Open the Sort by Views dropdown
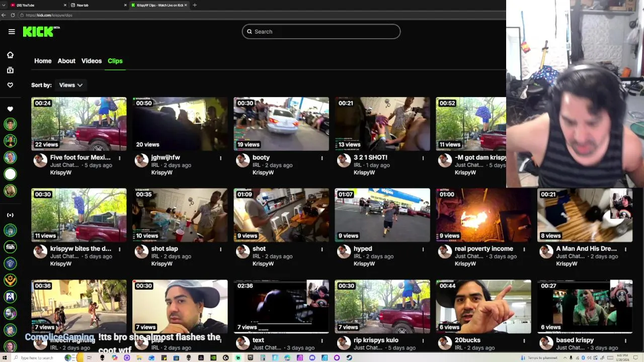Screen dimensions: 644x362 point(70,85)
